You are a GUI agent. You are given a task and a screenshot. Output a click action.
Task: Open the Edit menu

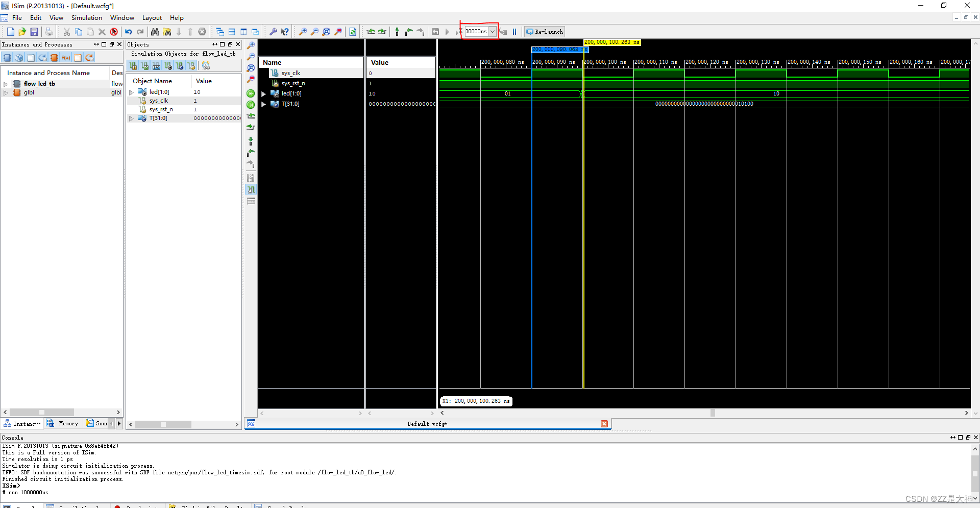click(x=36, y=17)
